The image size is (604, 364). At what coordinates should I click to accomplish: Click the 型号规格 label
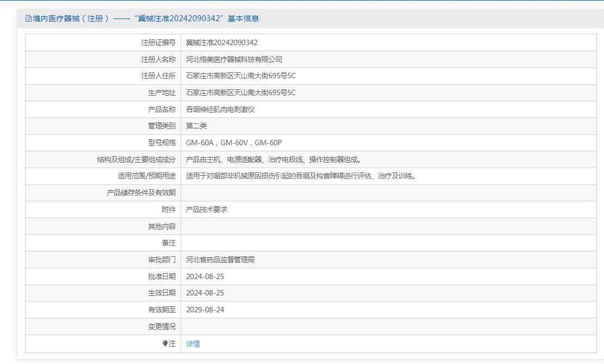pyautogui.click(x=162, y=143)
